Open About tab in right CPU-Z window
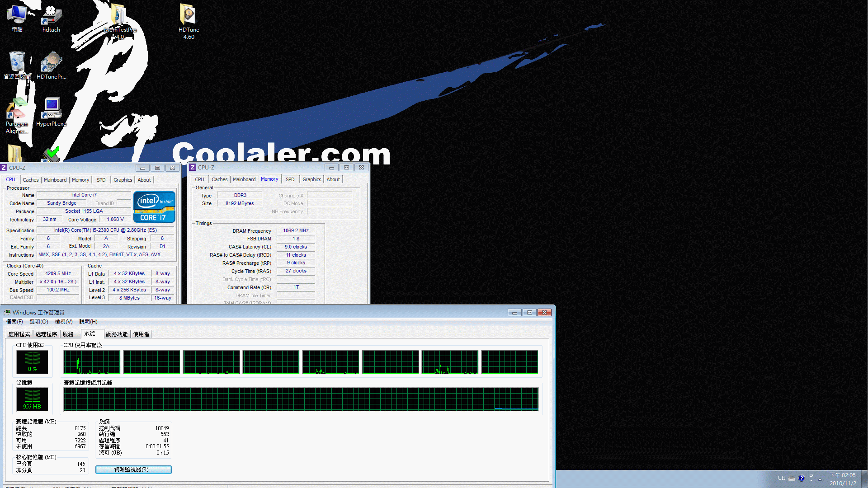Viewport: 868px width, 488px height. (333, 179)
